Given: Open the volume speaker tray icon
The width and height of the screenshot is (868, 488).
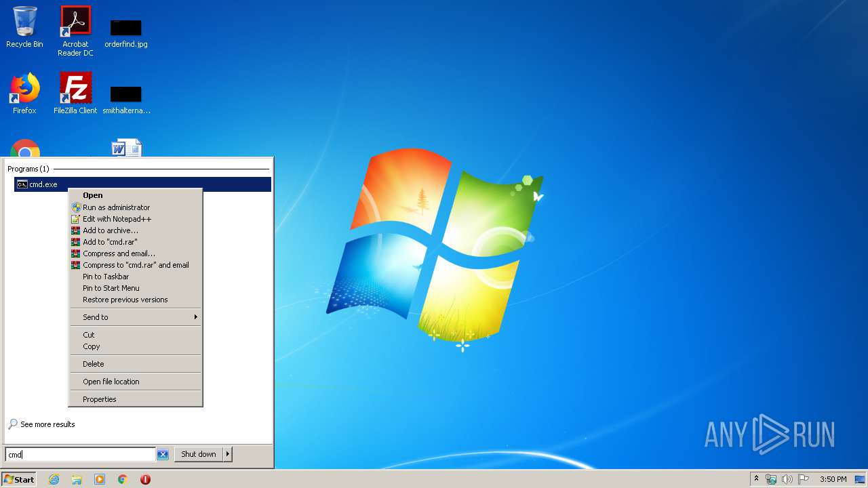Looking at the screenshot, I should (x=787, y=479).
